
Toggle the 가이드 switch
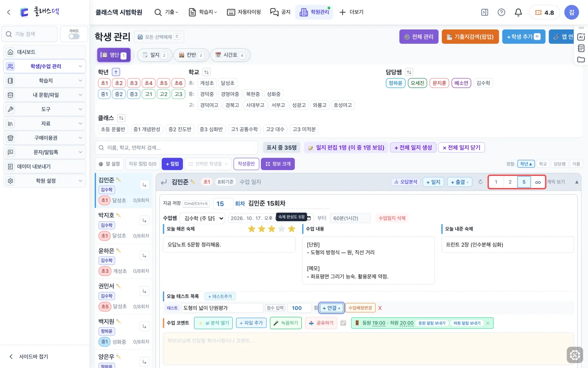(x=74, y=36)
